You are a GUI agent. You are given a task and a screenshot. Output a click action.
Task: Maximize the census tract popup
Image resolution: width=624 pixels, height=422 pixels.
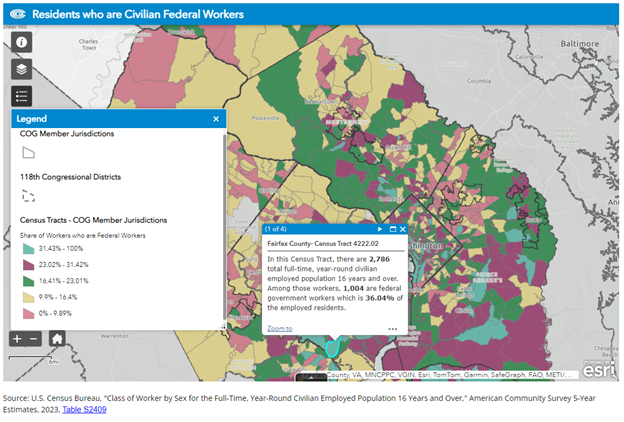click(391, 229)
